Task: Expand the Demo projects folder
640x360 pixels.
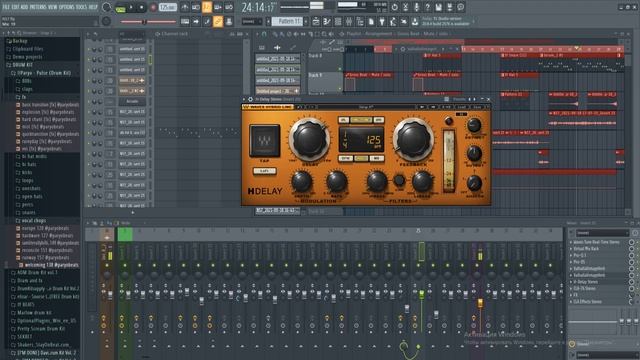Action: click(25, 57)
